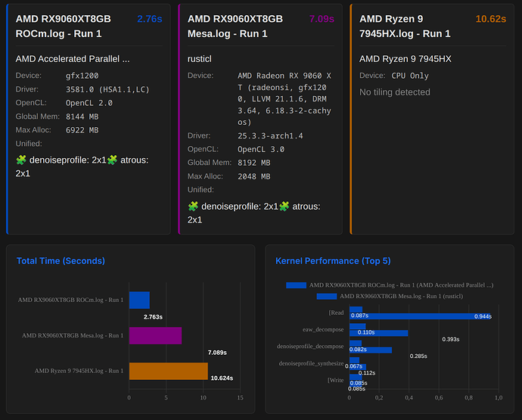
Task: Click the Kernel Performance (Top 5) heading
Action: pos(333,261)
